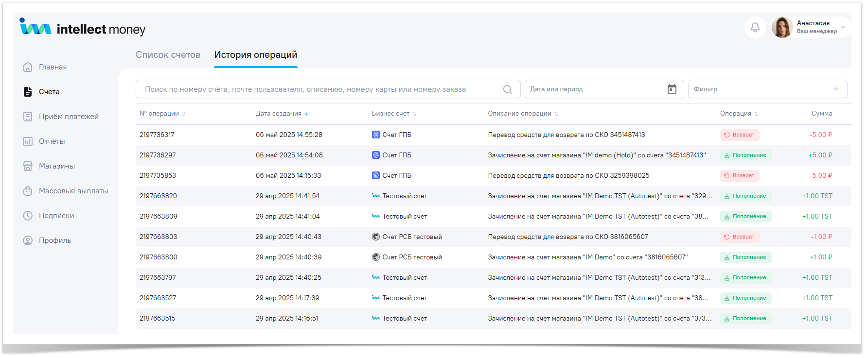Image resolution: width=868 pixels, height=358 pixels.
Task: Switch to the Список счетов tab
Action: pos(168,55)
